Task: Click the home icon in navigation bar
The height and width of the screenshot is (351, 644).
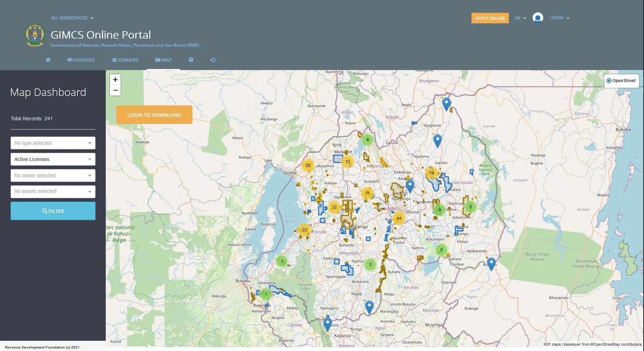Action: (x=48, y=60)
